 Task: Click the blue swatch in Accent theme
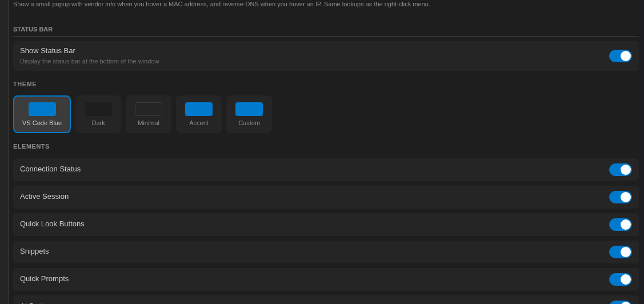click(199, 109)
